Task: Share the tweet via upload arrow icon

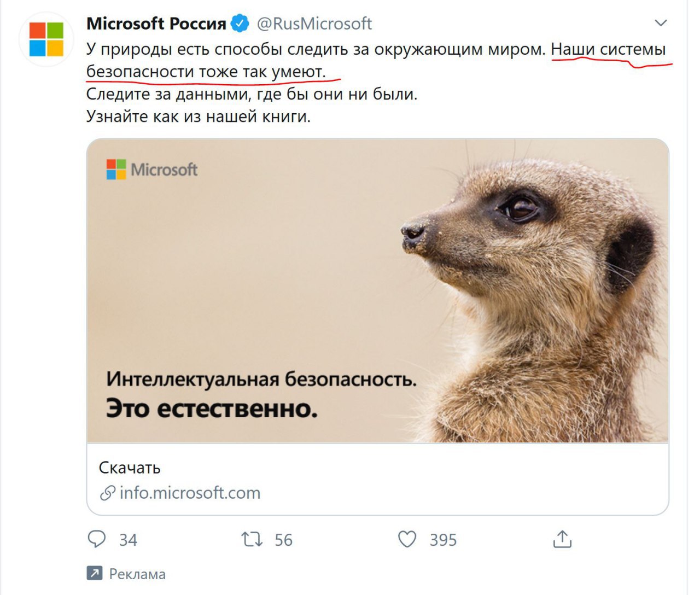Action: [562, 539]
